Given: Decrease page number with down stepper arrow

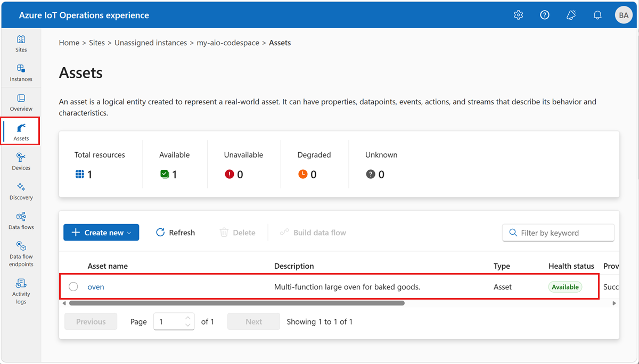Looking at the screenshot, I should coord(187,325).
